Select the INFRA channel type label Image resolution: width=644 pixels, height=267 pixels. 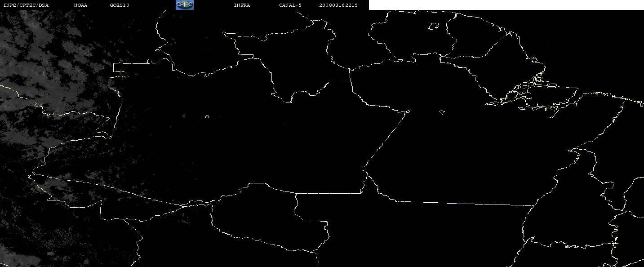tap(242, 5)
